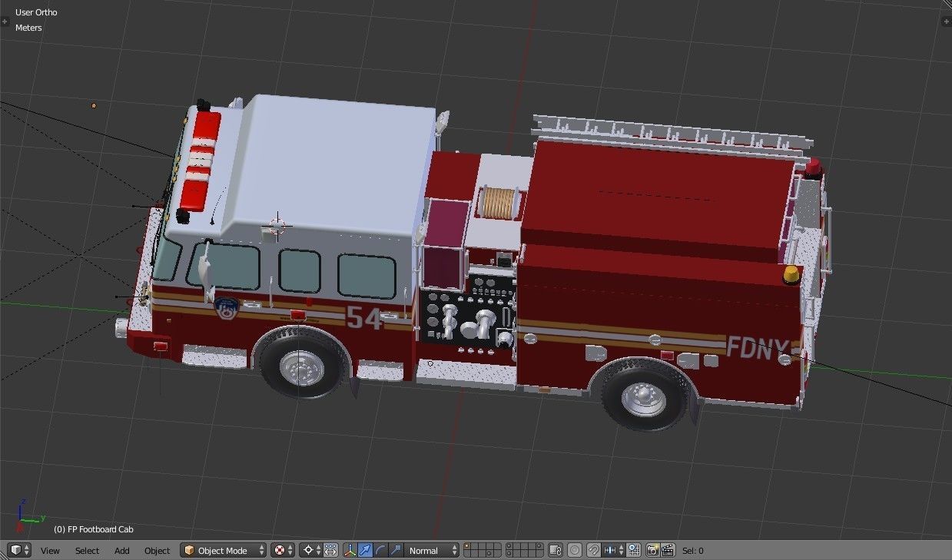The image size is (952, 560).
Task: Toggle manipulate center points only
Action: [x=330, y=550]
